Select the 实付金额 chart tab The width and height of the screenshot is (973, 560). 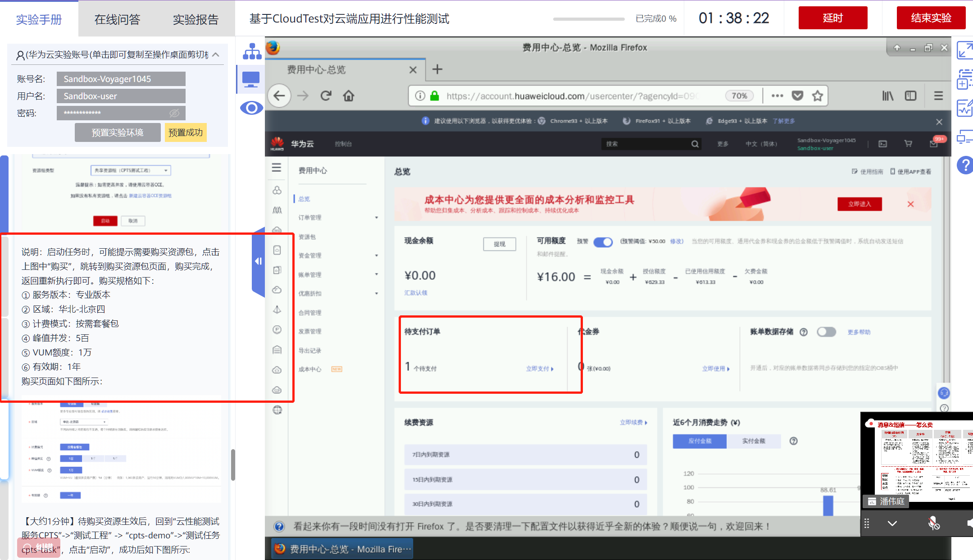pyautogui.click(x=753, y=441)
